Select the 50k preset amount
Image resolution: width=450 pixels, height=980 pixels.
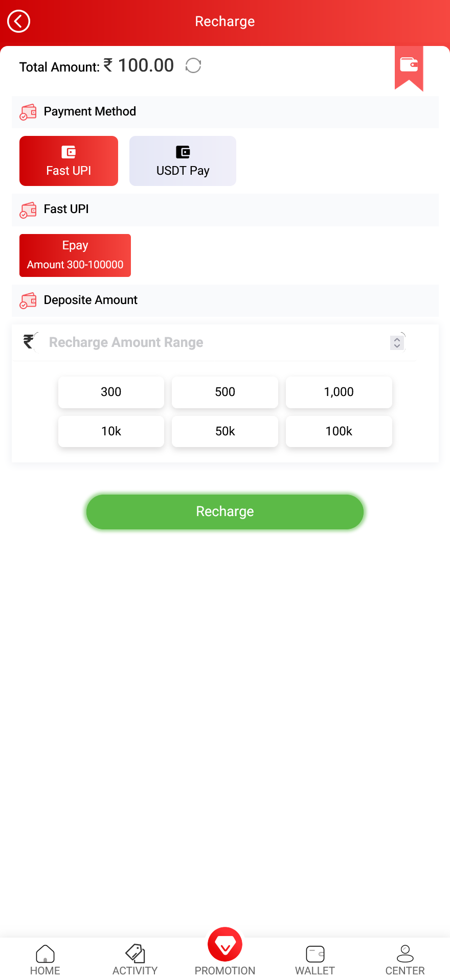225,431
